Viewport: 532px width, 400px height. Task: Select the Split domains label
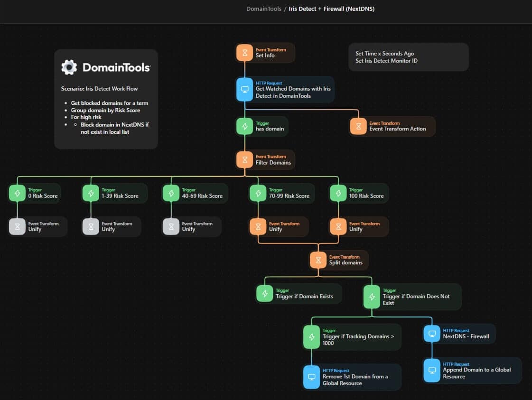point(346,262)
